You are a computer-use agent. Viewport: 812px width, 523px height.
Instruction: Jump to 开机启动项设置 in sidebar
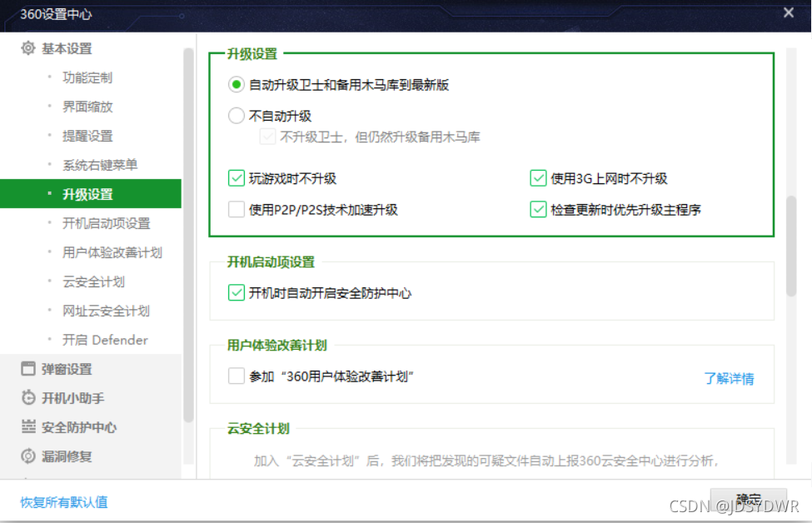(x=106, y=223)
